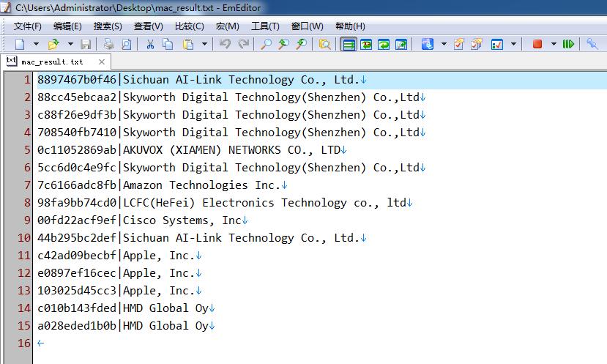The height and width of the screenshot is (364, 607).
Task: Click the red record macro icon
Action: coord(537,45)
